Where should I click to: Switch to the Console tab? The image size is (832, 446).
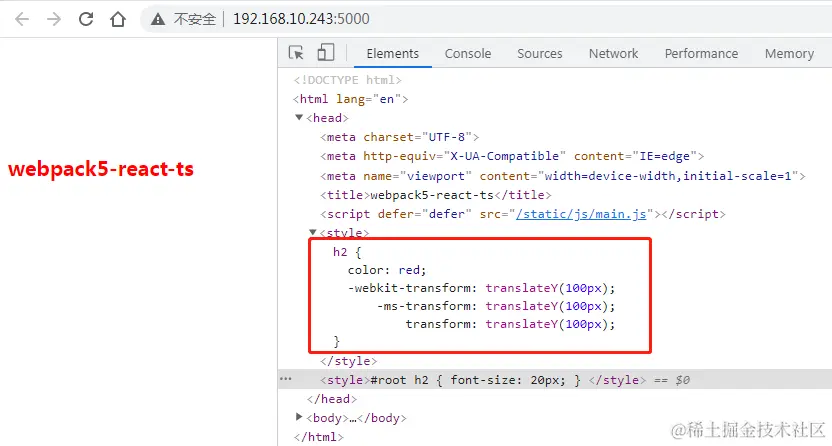pos(467,54)
